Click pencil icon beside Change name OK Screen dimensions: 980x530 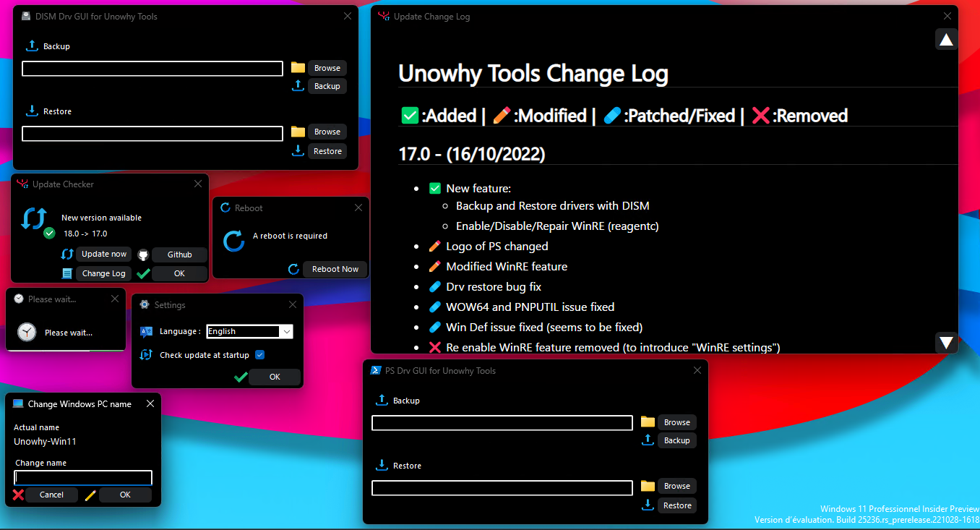[90, 495]
